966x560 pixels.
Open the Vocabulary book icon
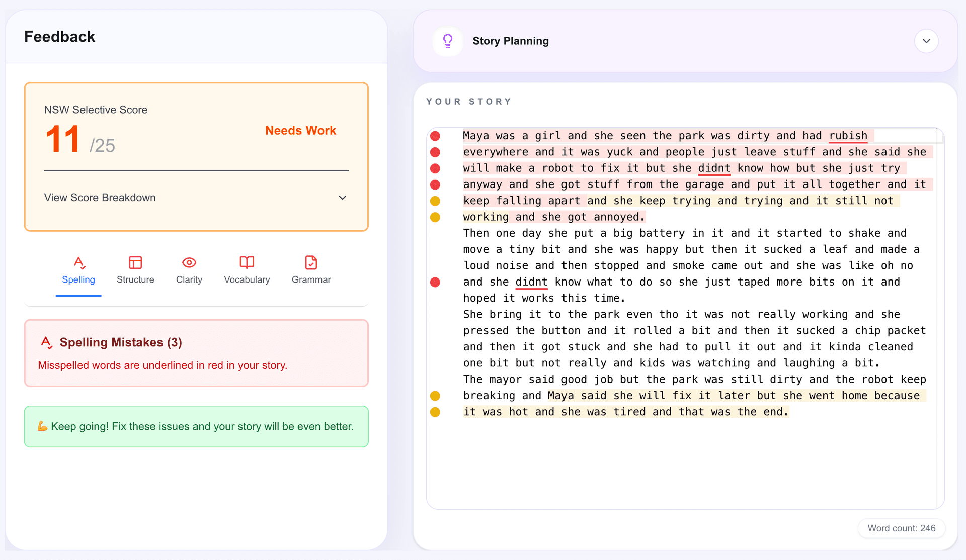point(247,262)
